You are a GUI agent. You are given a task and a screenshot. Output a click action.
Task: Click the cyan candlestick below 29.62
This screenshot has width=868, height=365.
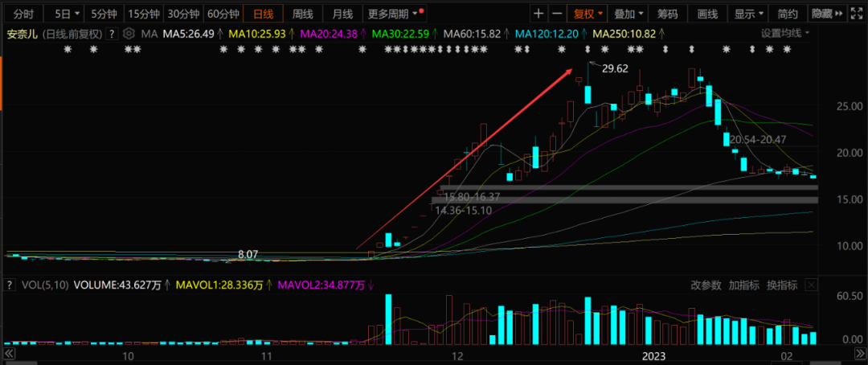588,93
